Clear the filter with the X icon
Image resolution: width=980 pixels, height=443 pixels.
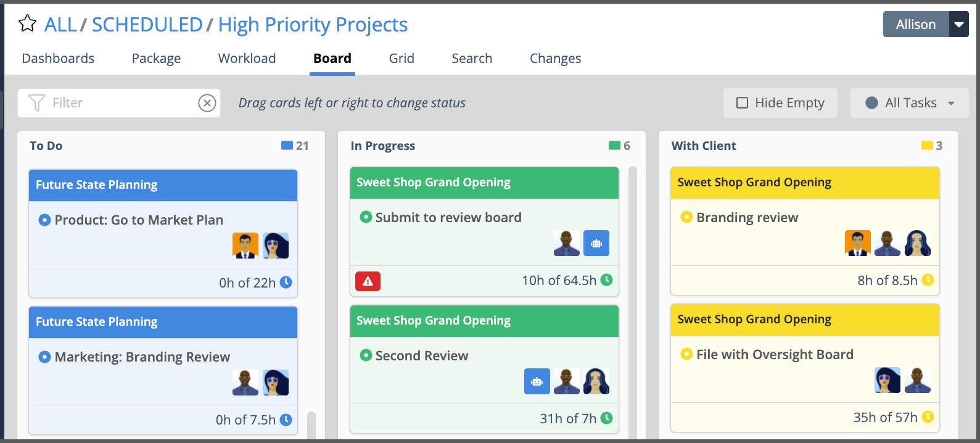(207, 103)
